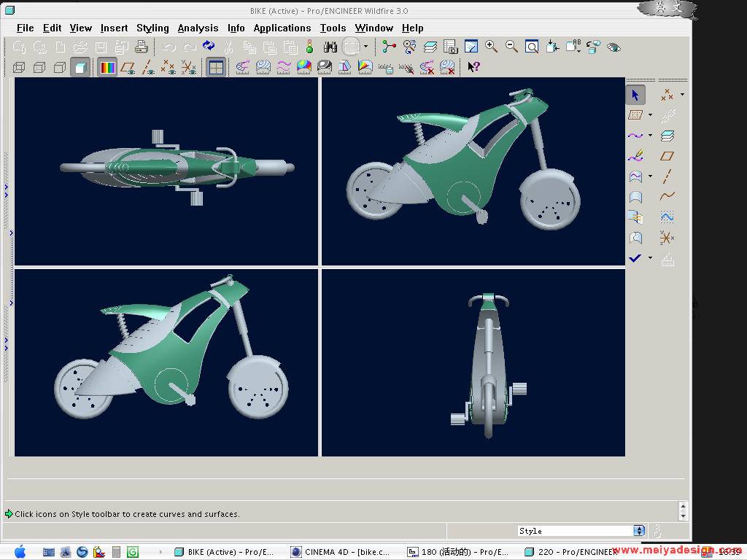Viewport: 747px width, 560px height.
Task: Expand the Create Curve dropdown arrow
Action: point(650,135)
